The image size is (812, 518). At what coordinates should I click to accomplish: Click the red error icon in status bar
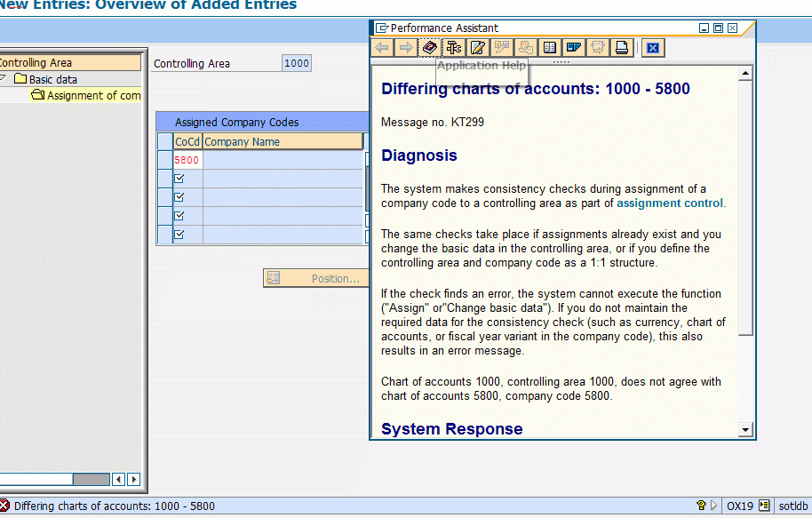pos(4,506)
